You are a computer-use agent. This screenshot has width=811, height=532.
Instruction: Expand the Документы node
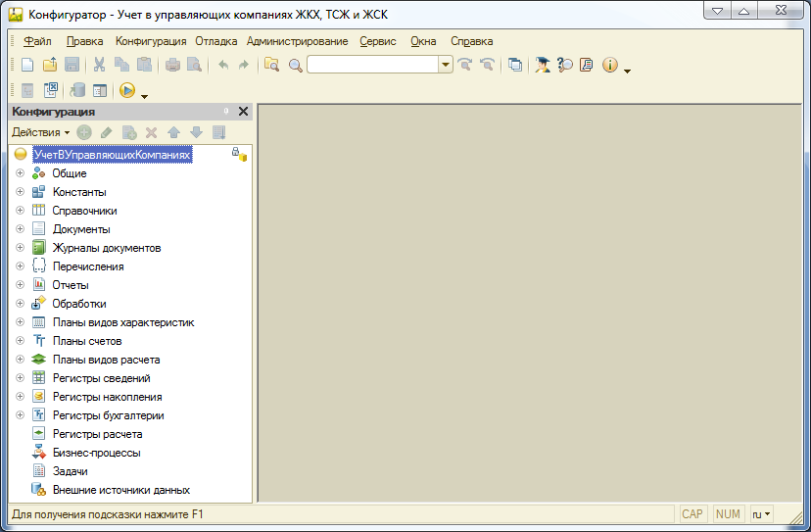pos(21,228)
